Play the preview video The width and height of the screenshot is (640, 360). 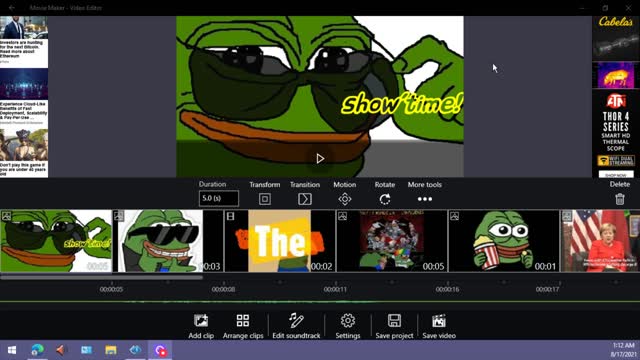320,158
